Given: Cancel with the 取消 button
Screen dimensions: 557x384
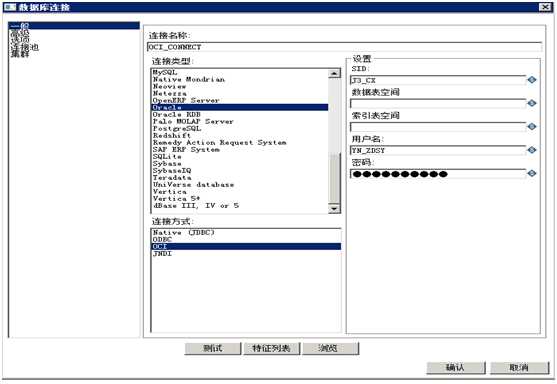Looking at the screenshot, I should pyautogui.click(x=519, y=368).
